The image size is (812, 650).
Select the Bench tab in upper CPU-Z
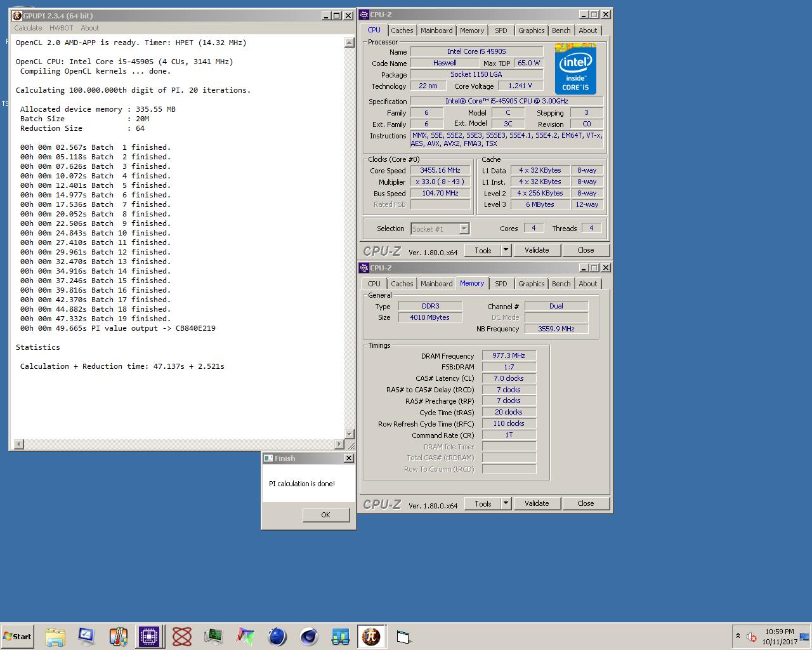[x=561, y=30]
